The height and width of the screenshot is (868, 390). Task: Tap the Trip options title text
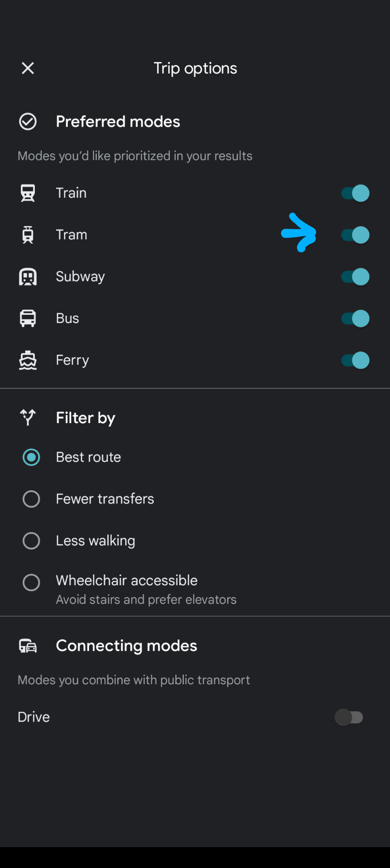click(195, 68)
